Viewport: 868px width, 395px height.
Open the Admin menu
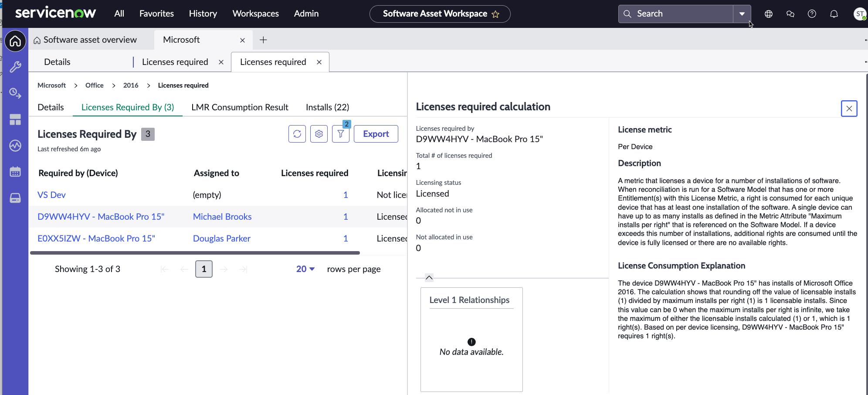(306, 14)
